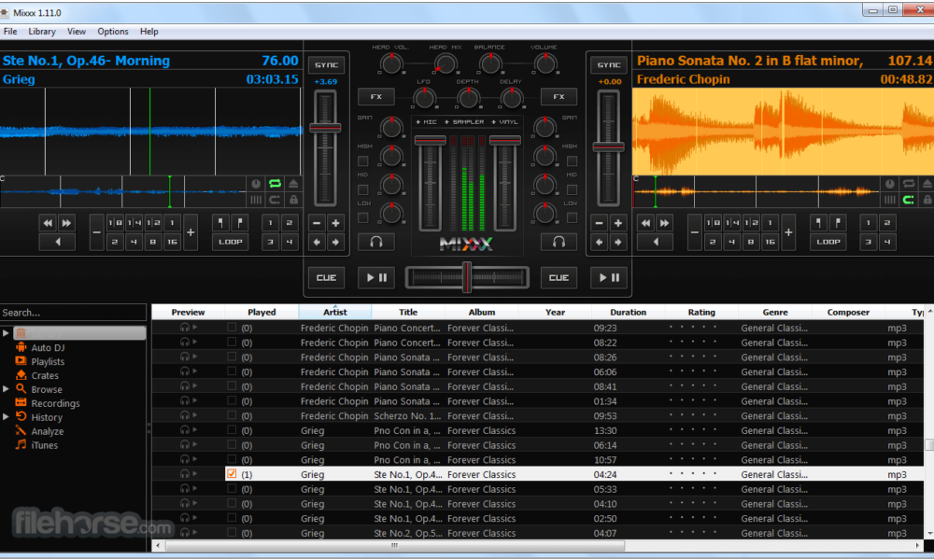Fast forward the left deck track

pyautogui.click(x=66, y=223)
